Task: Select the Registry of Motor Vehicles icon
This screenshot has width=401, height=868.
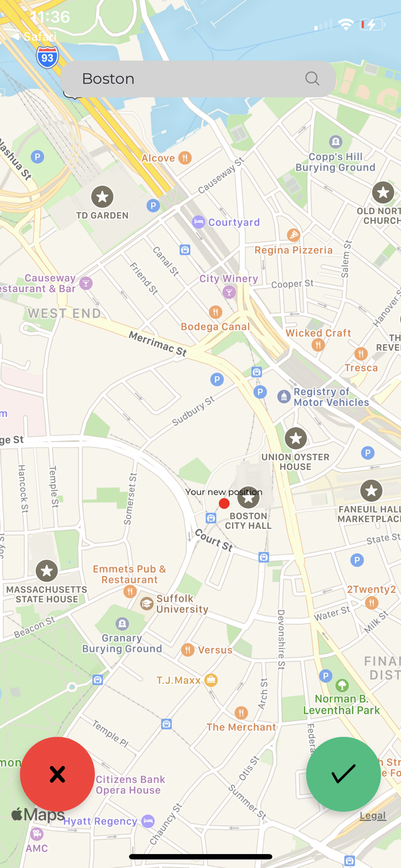Action: (284, 397)
